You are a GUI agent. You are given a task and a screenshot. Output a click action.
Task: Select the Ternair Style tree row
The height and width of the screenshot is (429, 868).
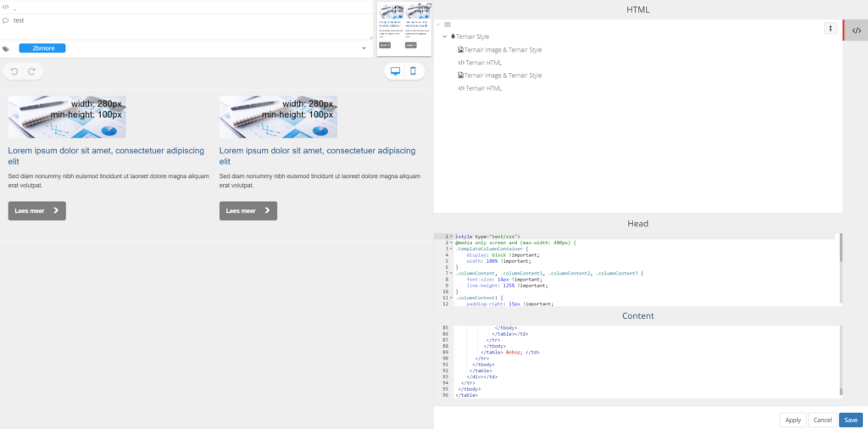[472, 36]
